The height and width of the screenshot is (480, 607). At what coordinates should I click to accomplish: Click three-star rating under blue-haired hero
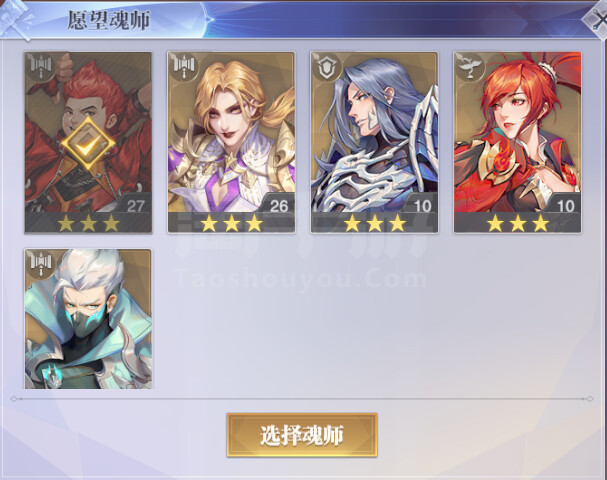pos(375,223)
